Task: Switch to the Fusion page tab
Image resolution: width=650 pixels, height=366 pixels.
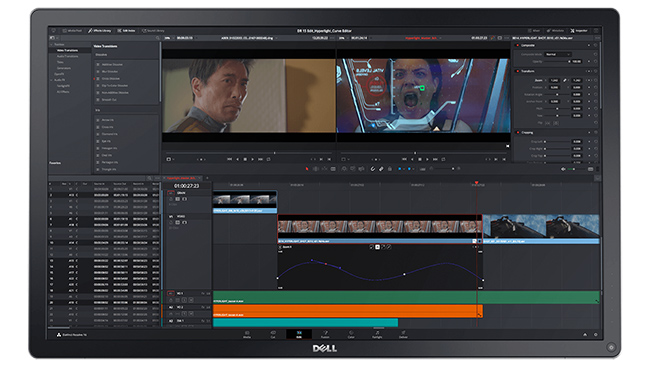Action: [x=325, y=334]
